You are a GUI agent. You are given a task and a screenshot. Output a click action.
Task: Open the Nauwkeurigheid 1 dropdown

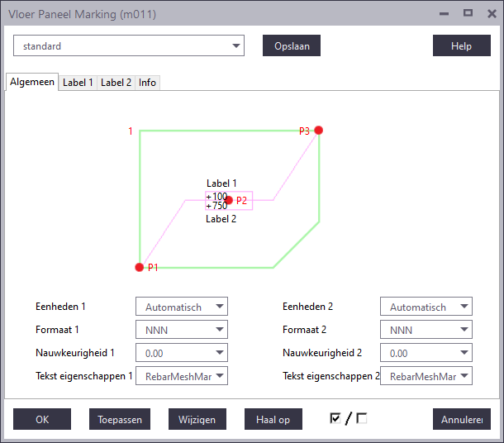coord(182,353)
